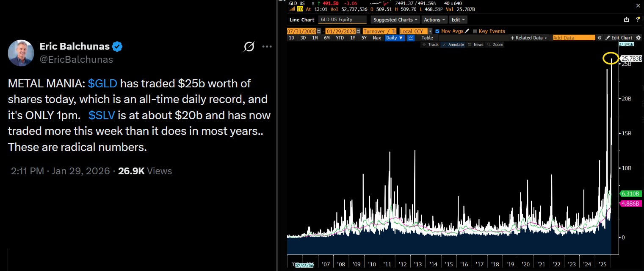The width and height of the screenshot is (644, 271).
Task: Open the start date calendar picker
Action: [x=319, y=31]
